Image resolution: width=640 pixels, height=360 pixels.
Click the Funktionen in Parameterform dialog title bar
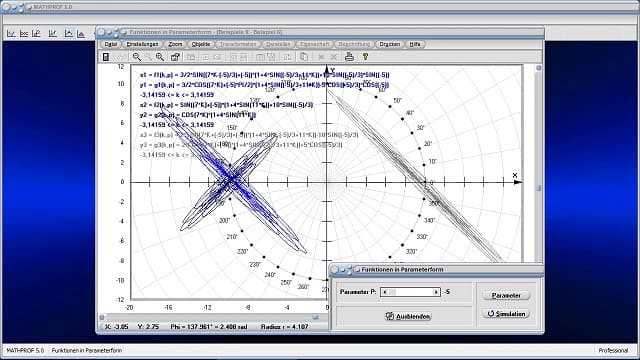436,269
